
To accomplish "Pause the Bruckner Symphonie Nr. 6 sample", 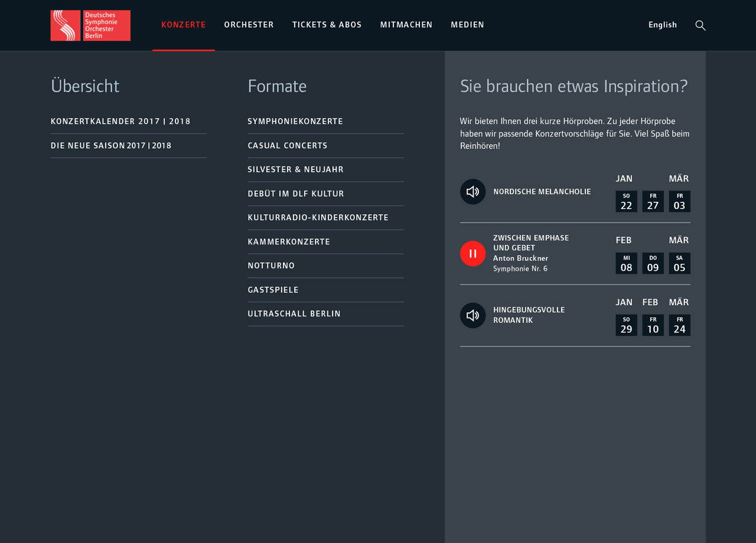I will pos(472,254).
